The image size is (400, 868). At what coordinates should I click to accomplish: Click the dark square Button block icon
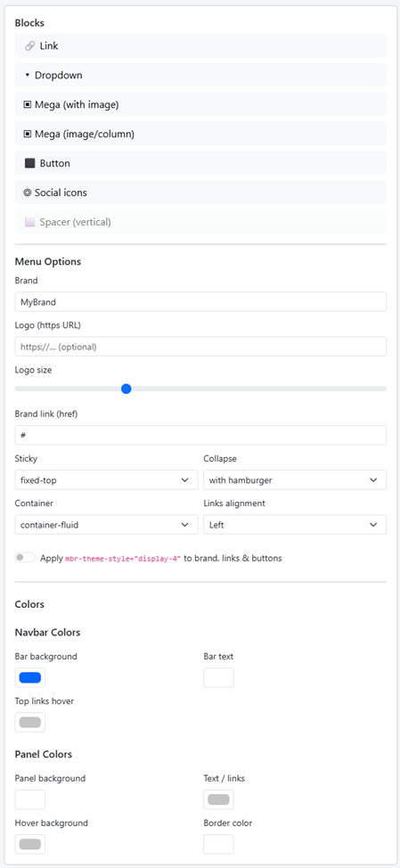[x=30, y=163]
